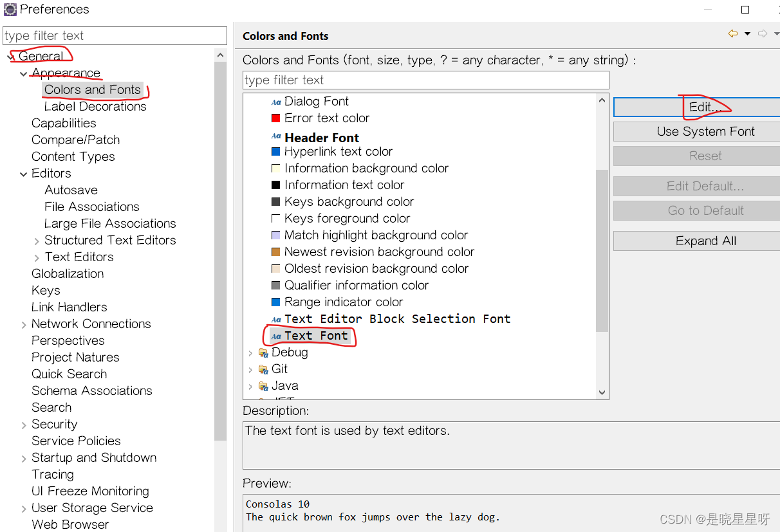This screenshot has height=532, width=780.
Task: Select Label Decorations in the tree
Action: pos(95,107)
